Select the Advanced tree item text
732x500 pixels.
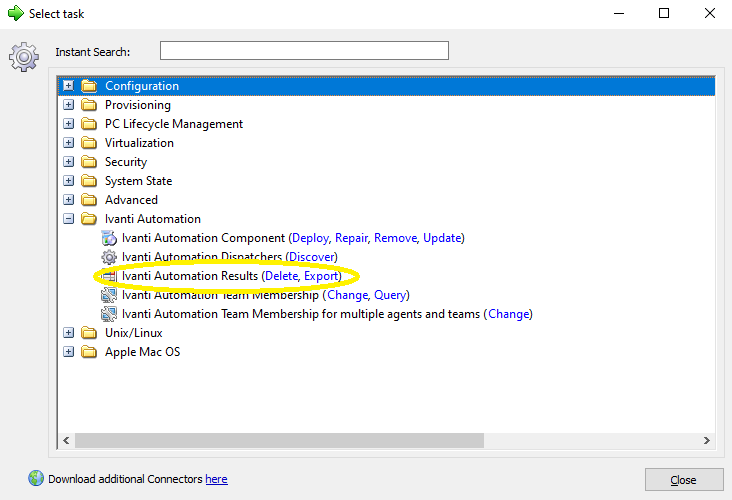131,200
